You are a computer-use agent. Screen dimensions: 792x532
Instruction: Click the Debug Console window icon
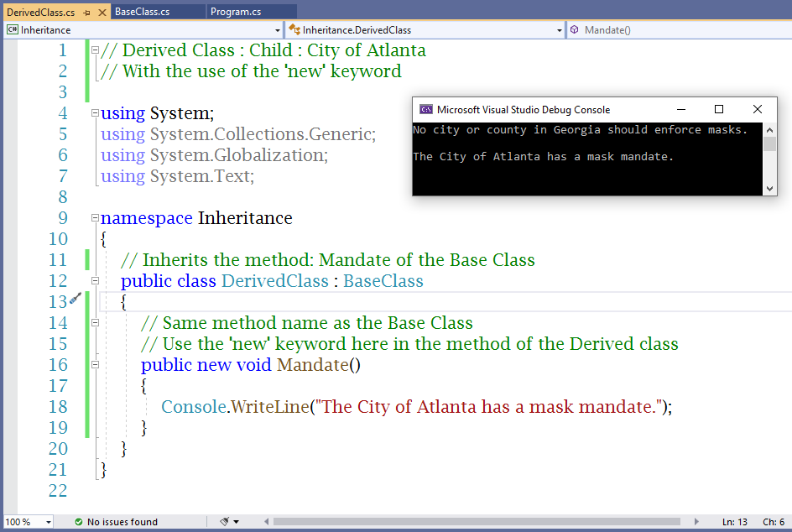click(x=426, y=109)
